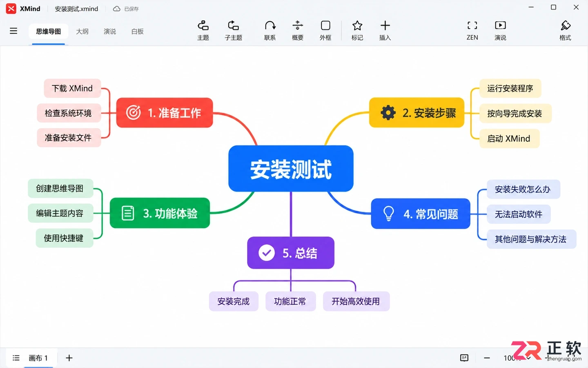Select subtopic 使用快捷键
The image size is (588, 368).
(64, 238)
